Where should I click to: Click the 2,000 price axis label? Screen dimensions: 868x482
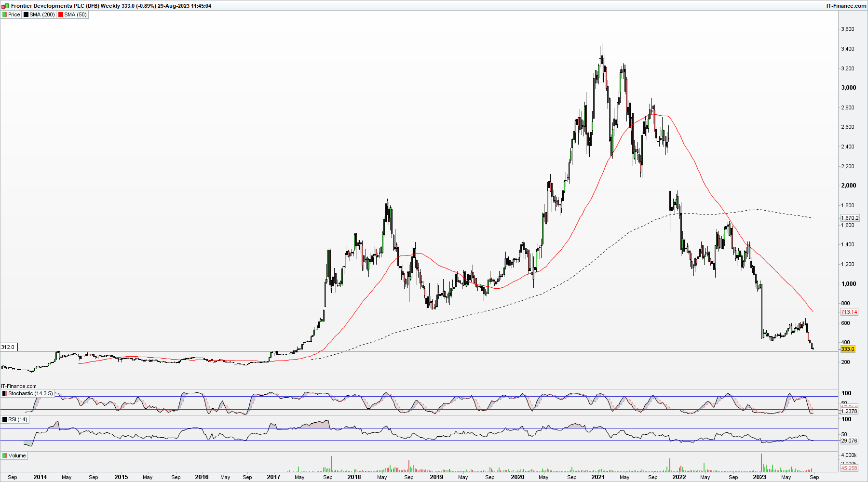[848, 186]
